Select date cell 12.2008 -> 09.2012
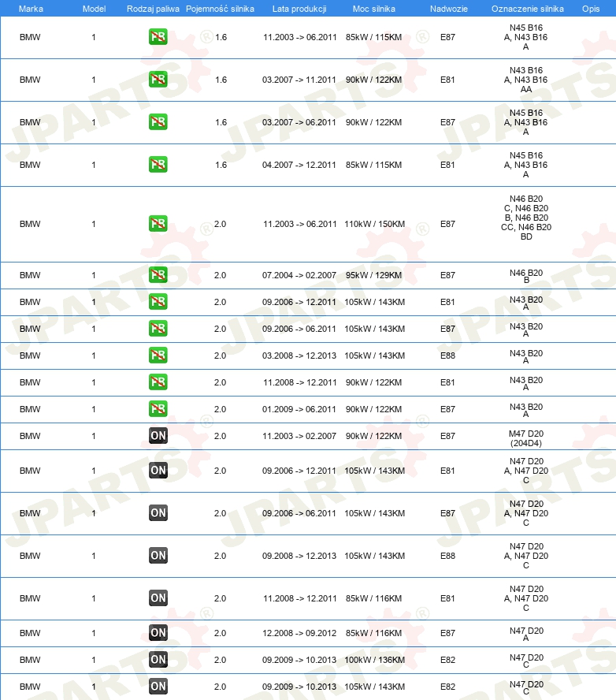The width and height of the screenshot is (616, 700). click(299, 633)
